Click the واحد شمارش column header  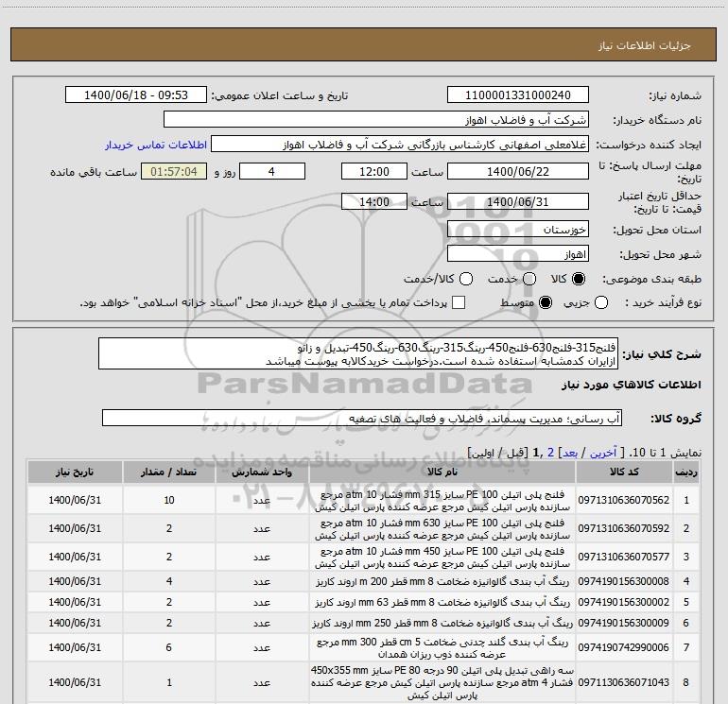pos(262,472)
